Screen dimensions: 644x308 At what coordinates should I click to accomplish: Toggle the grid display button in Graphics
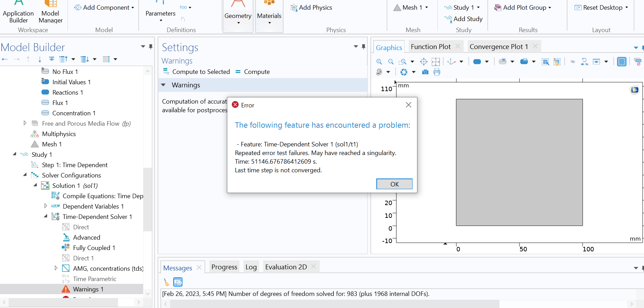(x=622, y=62)
